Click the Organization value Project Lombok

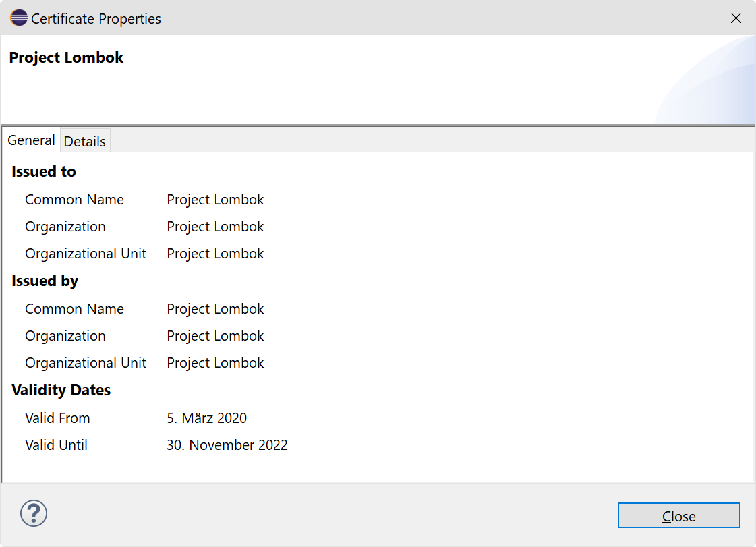tap(215, 227)
